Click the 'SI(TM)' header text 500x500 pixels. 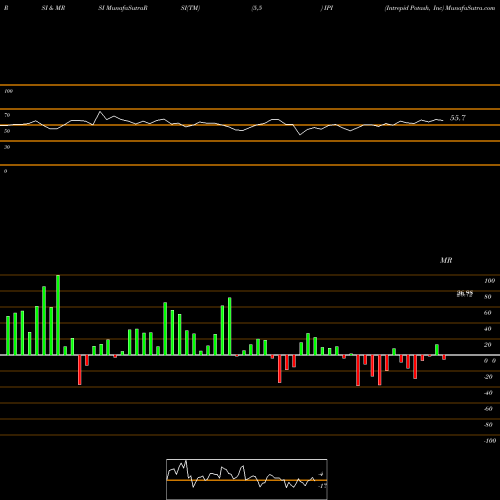point(190,8)
